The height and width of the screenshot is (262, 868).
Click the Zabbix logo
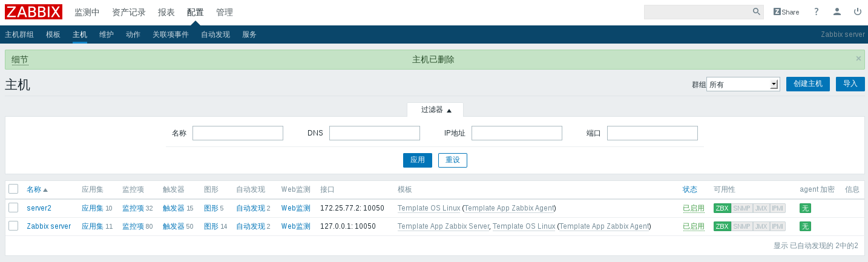click(33, 12)
